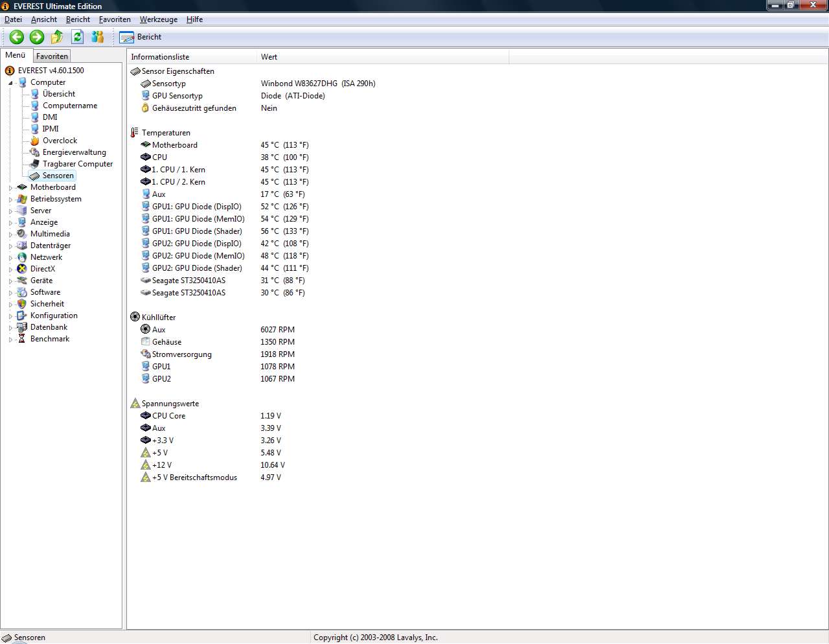Select Sensoren in the tree
The width and height of the screenshot is (829, 644).
pos(58,176)
